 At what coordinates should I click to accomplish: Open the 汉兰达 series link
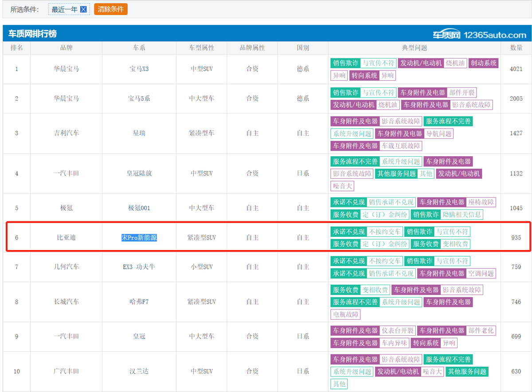139,372
